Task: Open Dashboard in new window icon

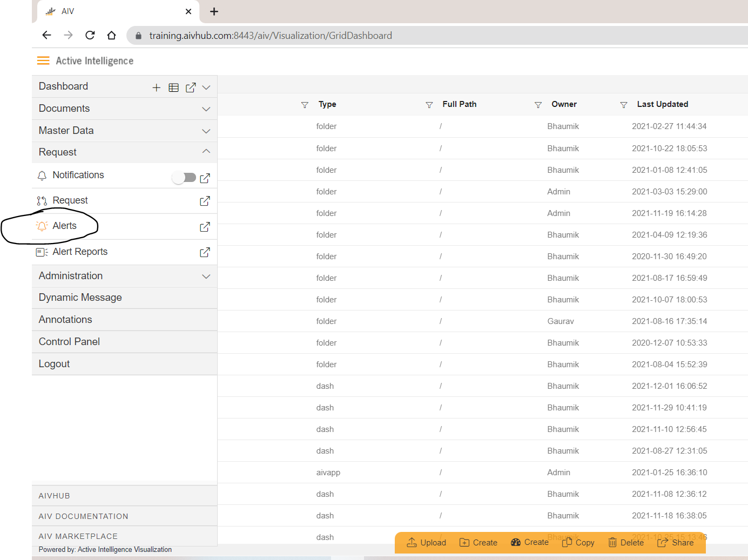Action: pos(191,87)
